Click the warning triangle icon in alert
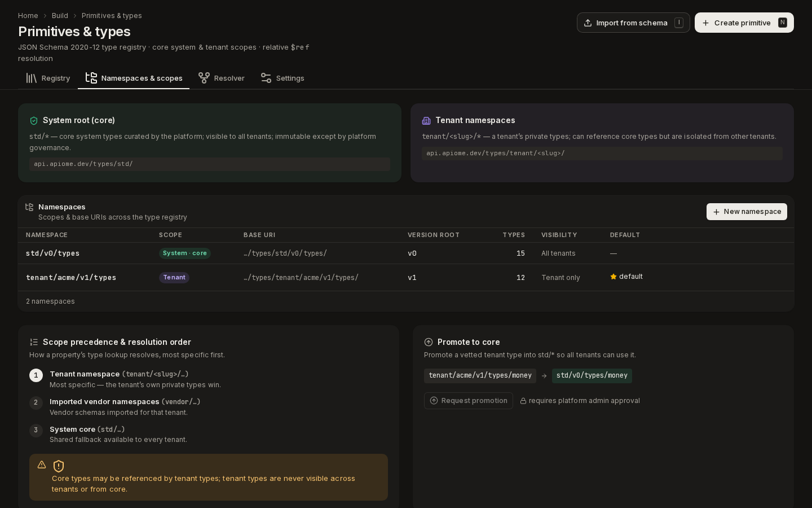 pos(42,465)
